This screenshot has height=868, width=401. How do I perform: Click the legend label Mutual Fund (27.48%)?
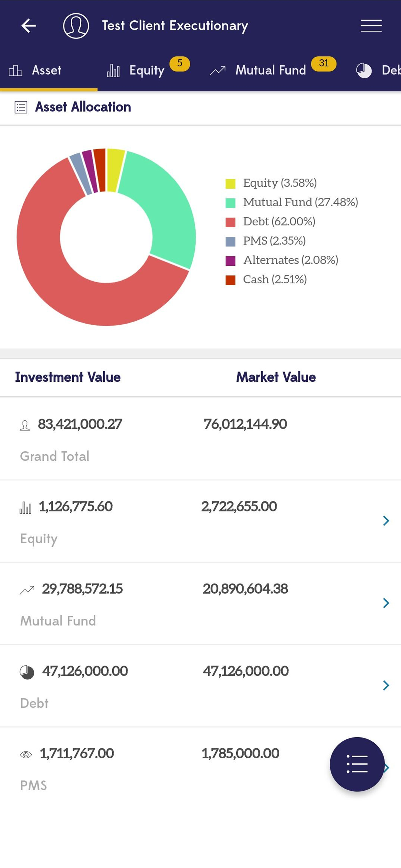coord(301,202)
